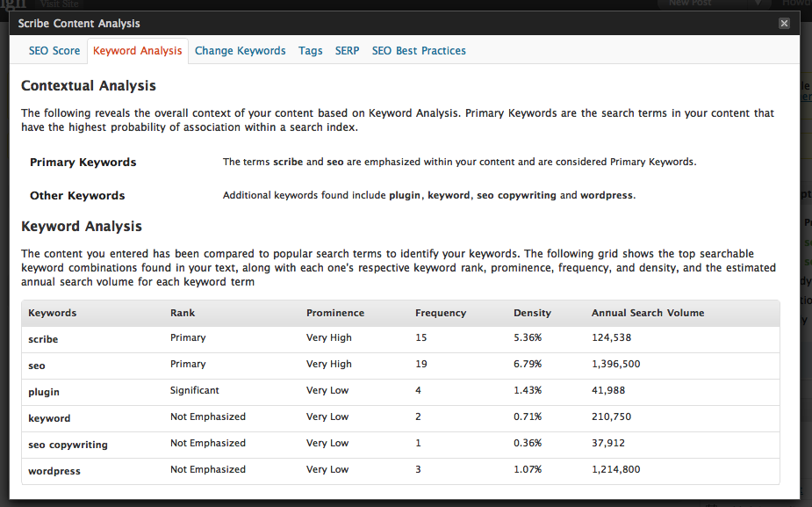Click search volume 1,396,500
812x507 pixels.
[615, 364]
